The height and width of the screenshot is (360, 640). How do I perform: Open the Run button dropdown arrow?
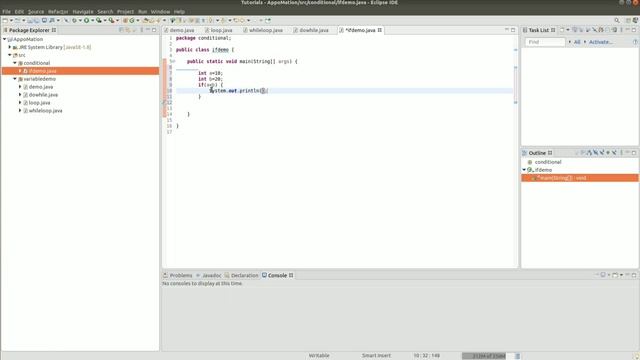pos(93,20)
